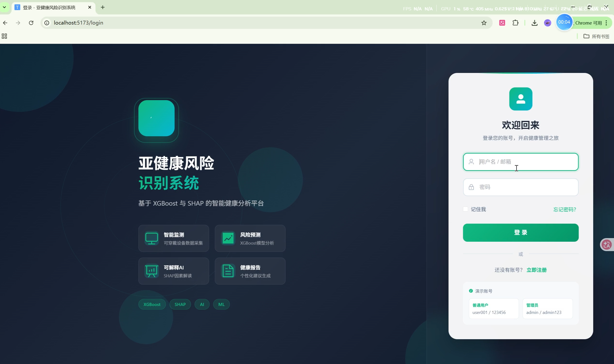Click the 风险预测 chart icon

[228, 238]
